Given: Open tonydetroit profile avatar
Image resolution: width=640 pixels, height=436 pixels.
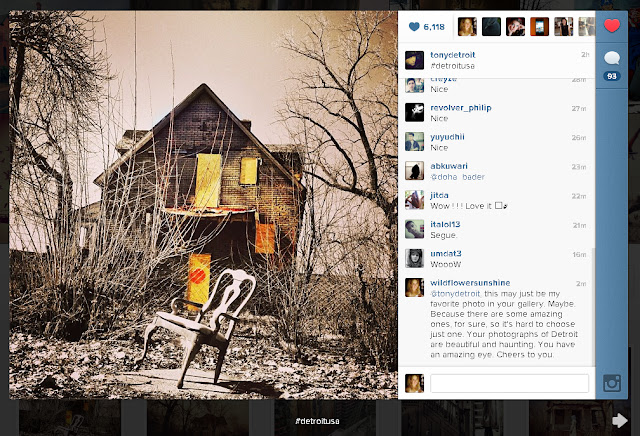Looking at the screenshot, I should 414,60.
